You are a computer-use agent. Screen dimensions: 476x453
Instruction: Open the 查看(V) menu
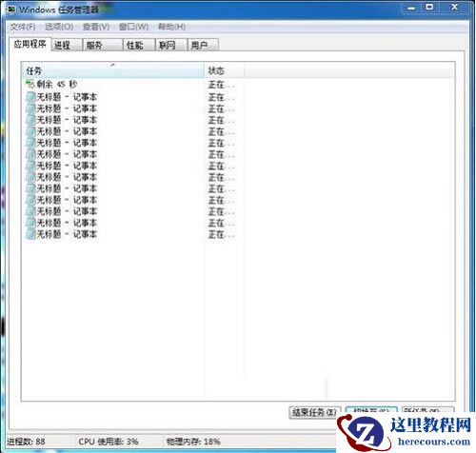tap(96, 27)
